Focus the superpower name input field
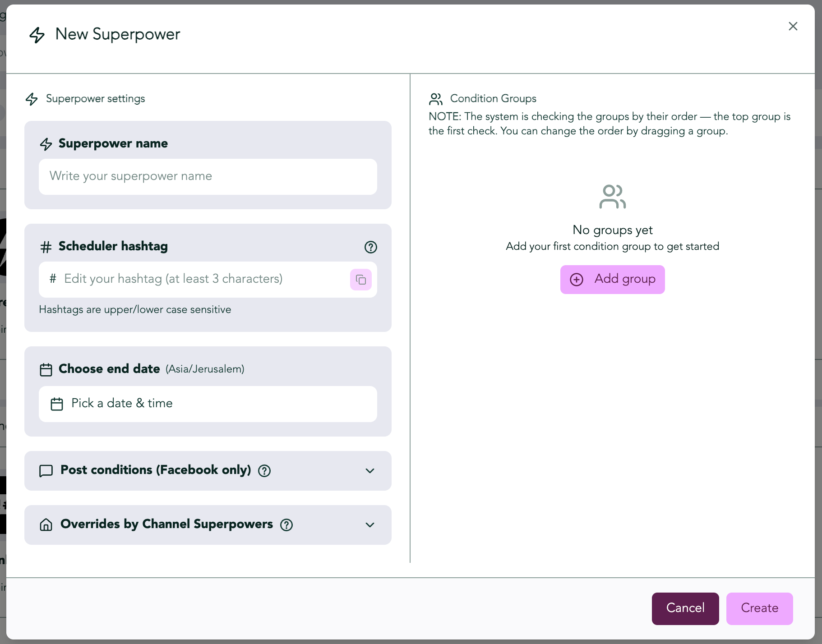 coord(208,177)
